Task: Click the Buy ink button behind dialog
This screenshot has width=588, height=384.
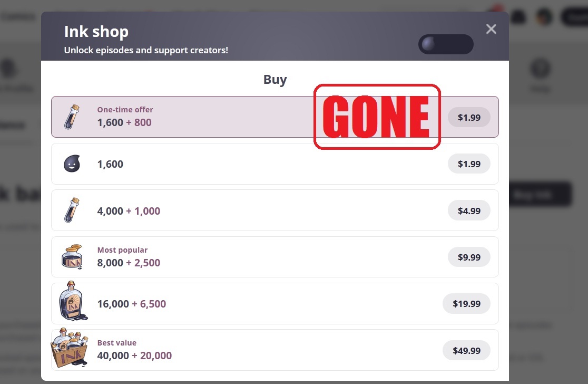Action: tap(540, 194)
